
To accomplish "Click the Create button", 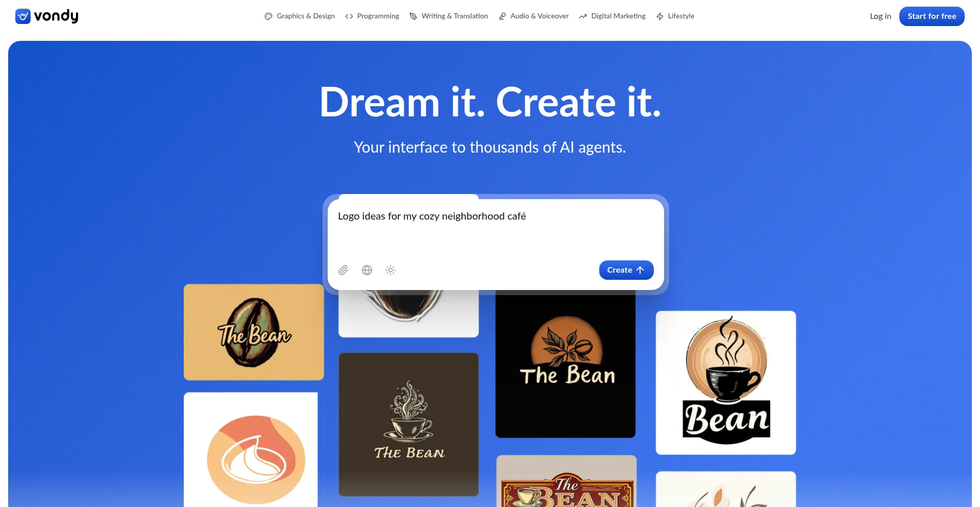I will pos(626,270).
